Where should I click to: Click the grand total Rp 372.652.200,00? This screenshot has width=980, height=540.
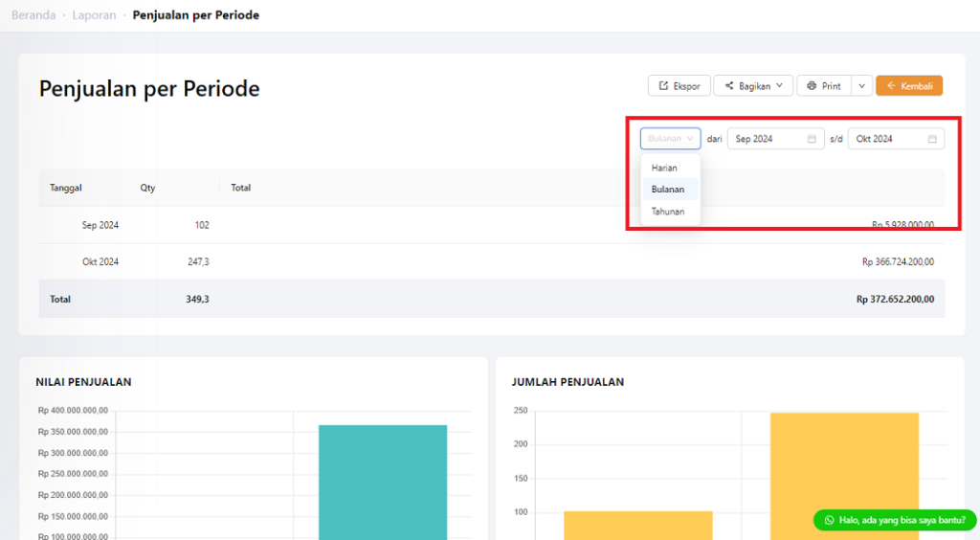pos(895,300)
